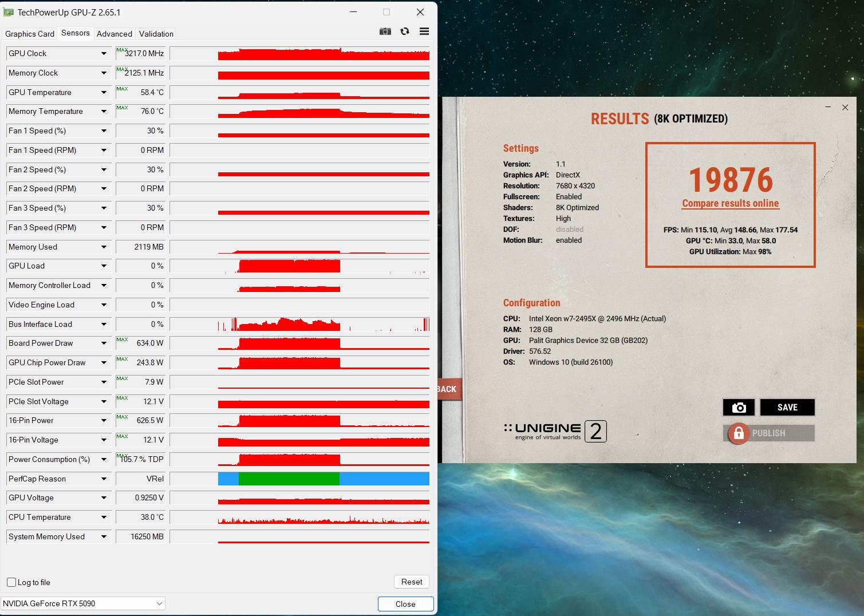Switch to the Graphics Card tab
The image size is (864, 616).
(30, 34)
